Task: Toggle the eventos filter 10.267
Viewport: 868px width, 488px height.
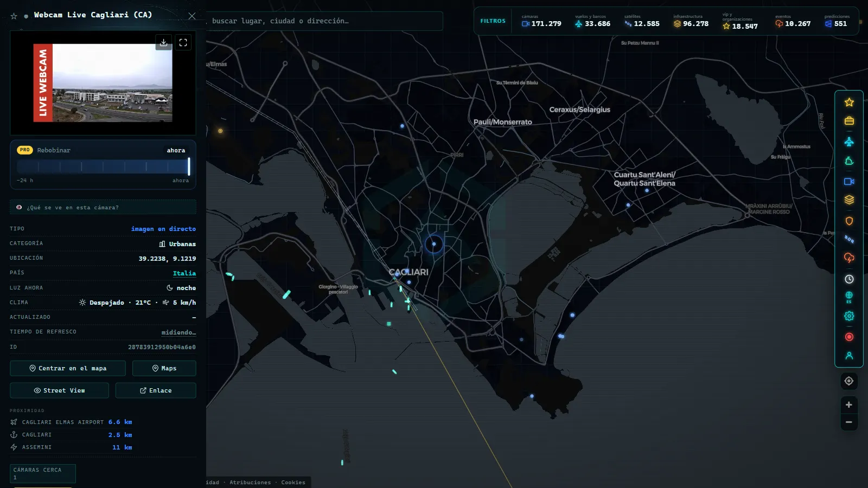Action: [793, 21]
